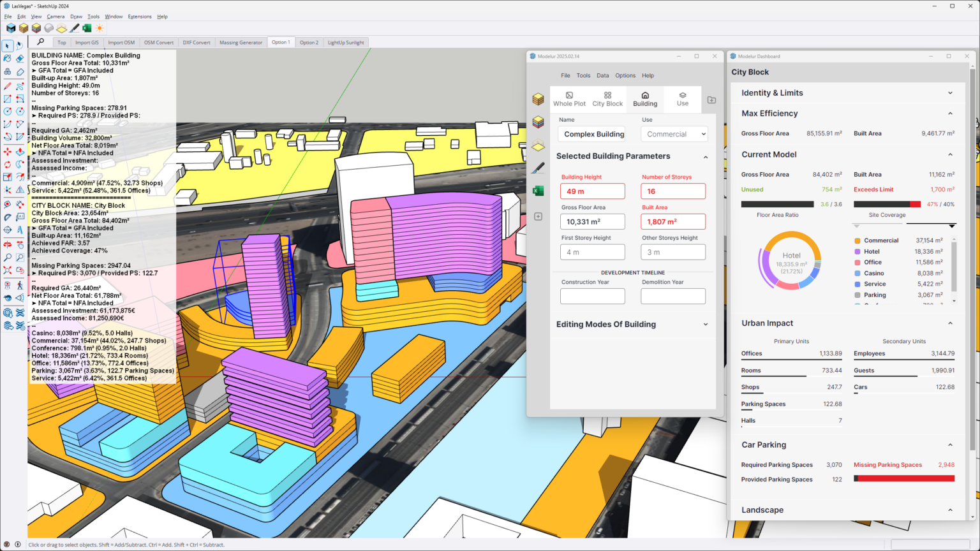
Task: Expand the Identity & Limits section
Action: 951,92
